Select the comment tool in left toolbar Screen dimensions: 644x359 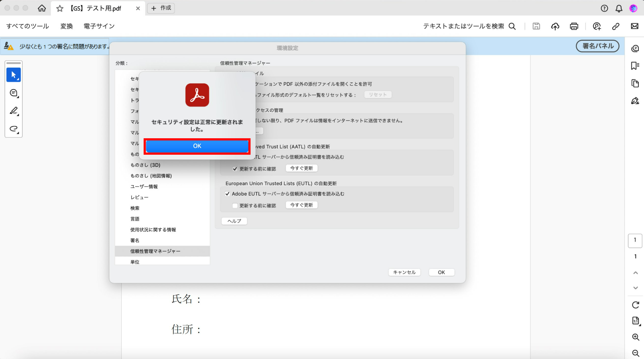[x=14, y=93]
